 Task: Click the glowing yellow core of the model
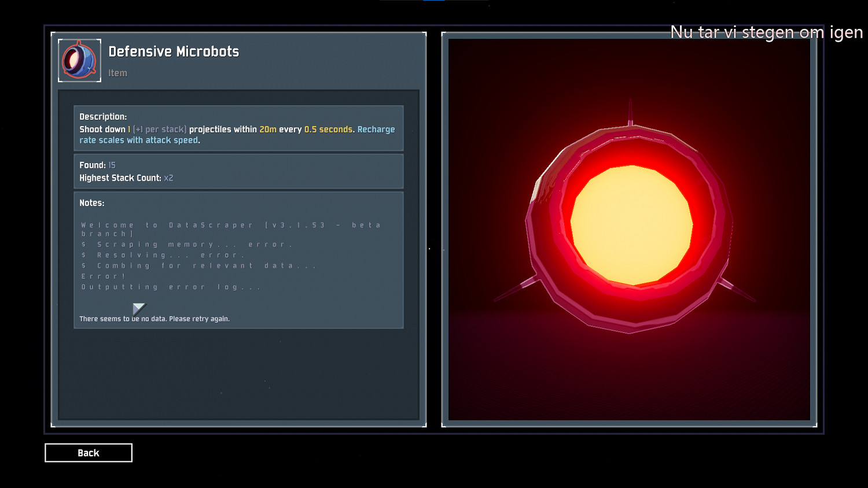631,225
